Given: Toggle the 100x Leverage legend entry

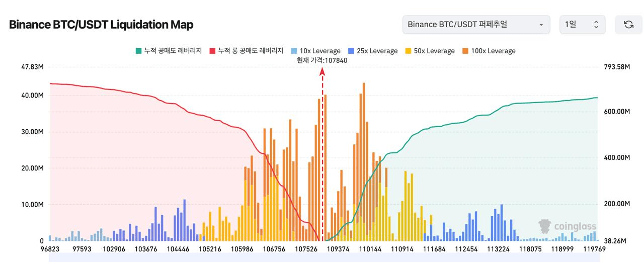Looking at the screenshot, I should pyautogui.click(x=489, y=51).
